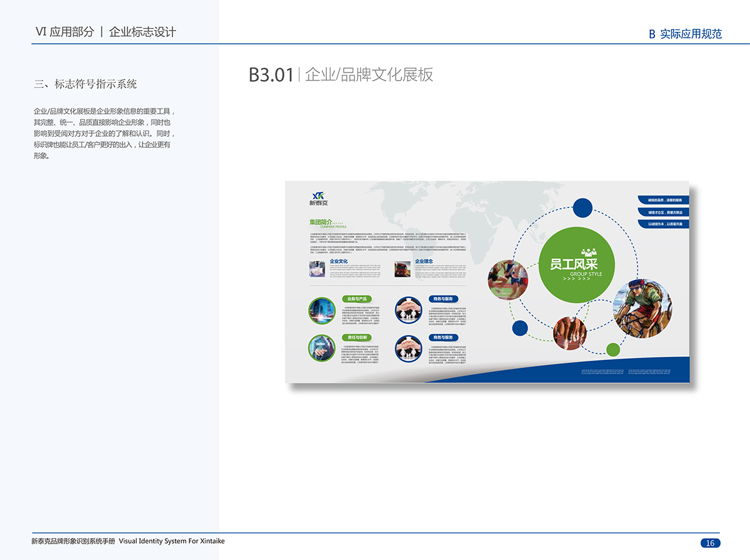Select the 诚信才立足 blue tab on the right edge
This screenshot has width=750, height=560.
click(664, 212)
